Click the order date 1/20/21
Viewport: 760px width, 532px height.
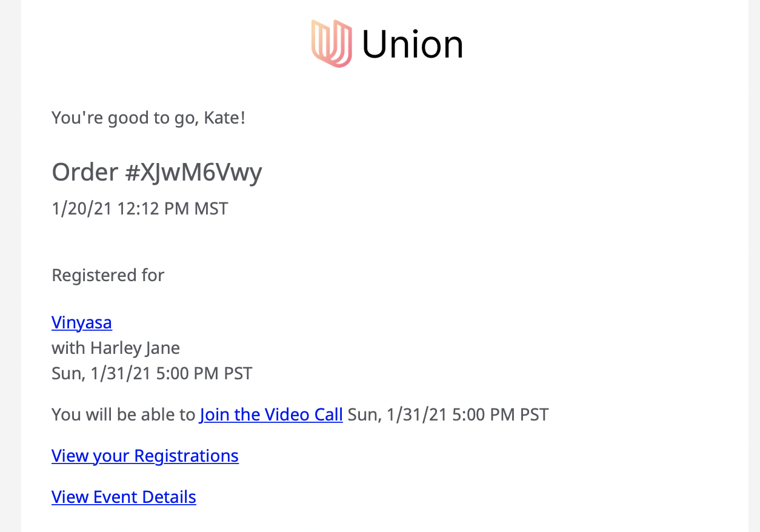[x=82, y=209]
